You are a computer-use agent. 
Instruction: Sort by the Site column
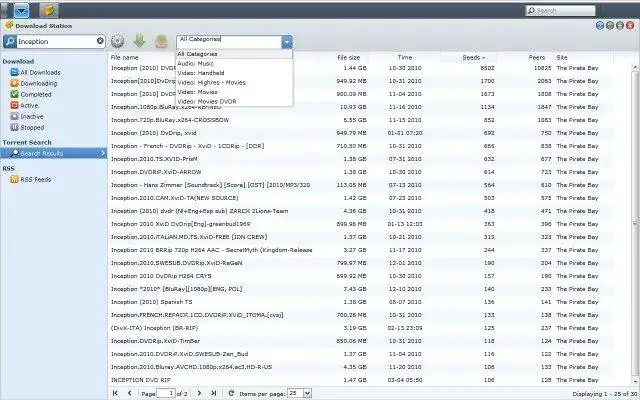tap(562, 58)
